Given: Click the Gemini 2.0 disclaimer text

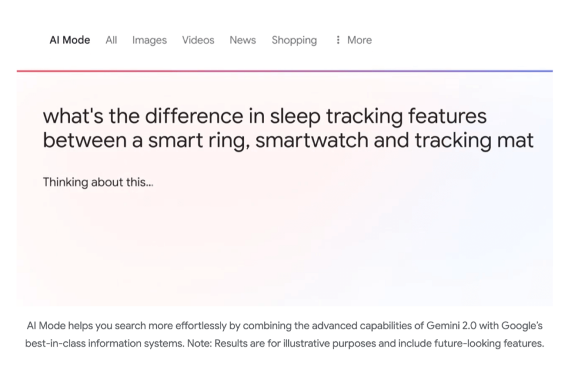Looking at the screenshot, I should coord(284,326).
